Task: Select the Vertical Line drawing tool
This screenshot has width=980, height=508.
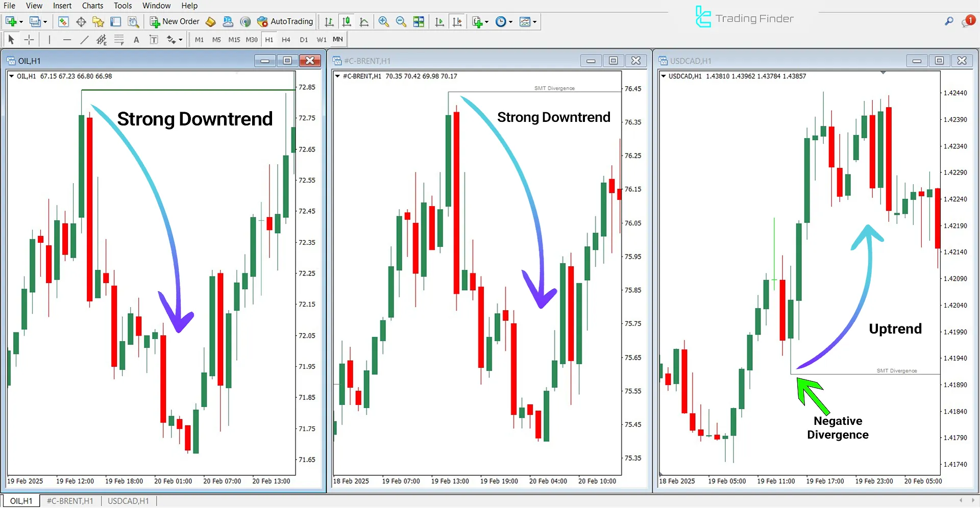Action: click(x=50, y=39)
